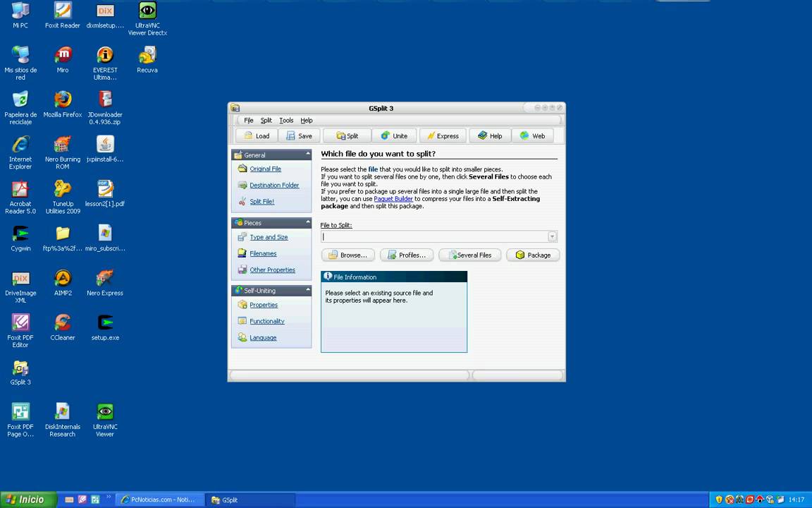Screen dimensions: 812x508
Task: Select the Cygwin desktop icon
Action: tap(20, 238)
